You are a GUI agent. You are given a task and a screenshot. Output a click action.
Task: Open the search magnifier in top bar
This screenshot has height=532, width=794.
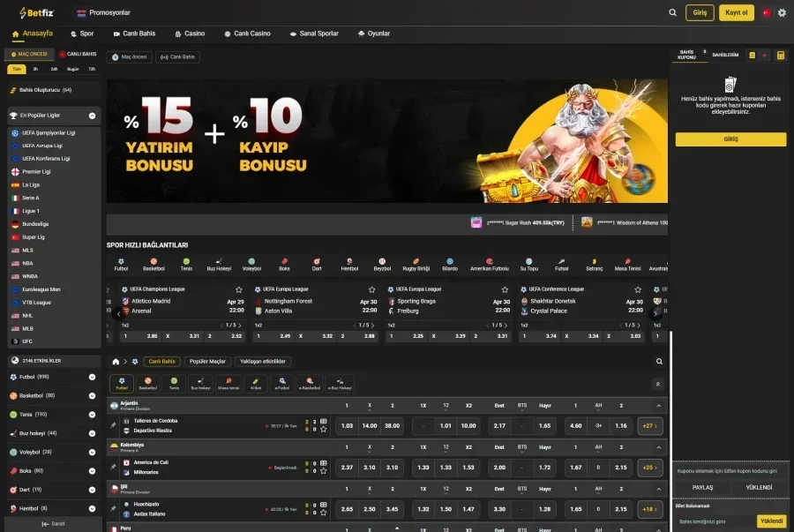(x=672, y=12)
